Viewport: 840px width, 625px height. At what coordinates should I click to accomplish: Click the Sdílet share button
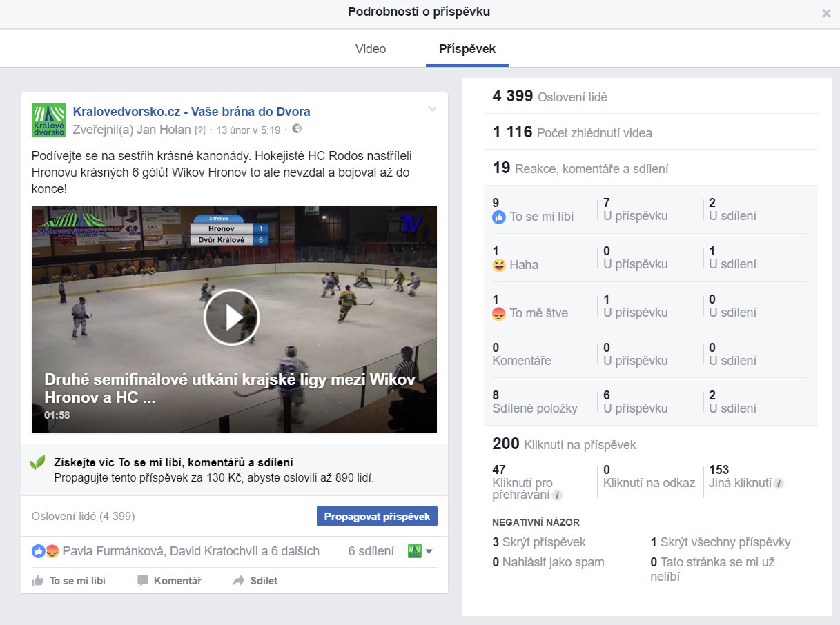[255, 581]
